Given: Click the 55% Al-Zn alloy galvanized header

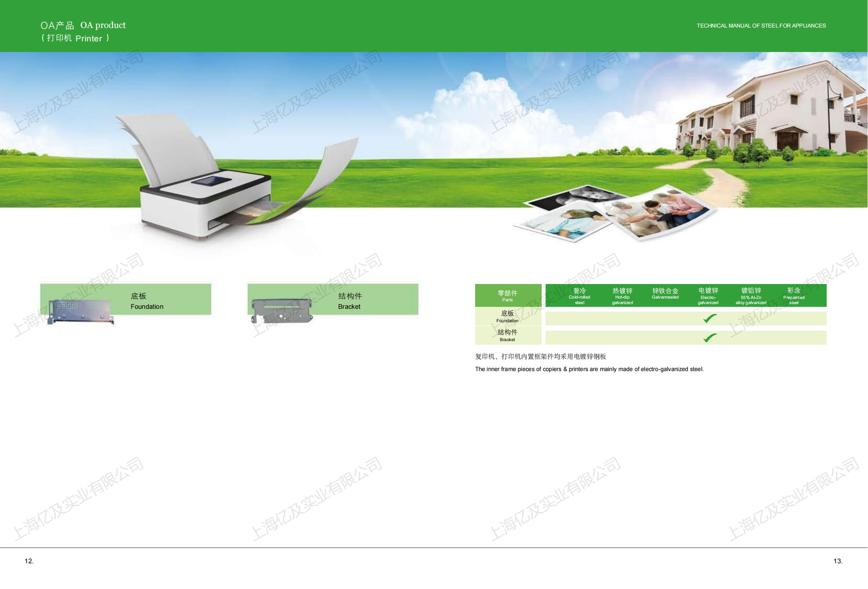Looking at the screenshot, I should click(751, 296).
